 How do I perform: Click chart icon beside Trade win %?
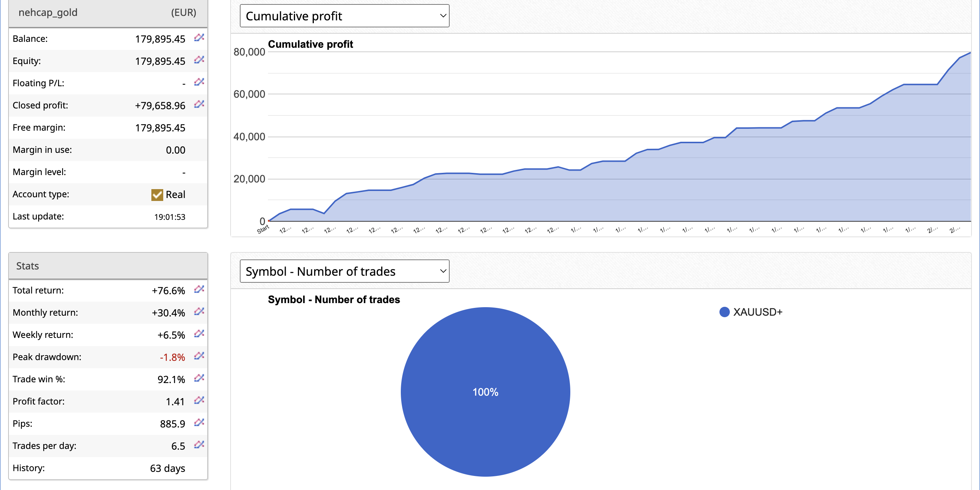199,378
